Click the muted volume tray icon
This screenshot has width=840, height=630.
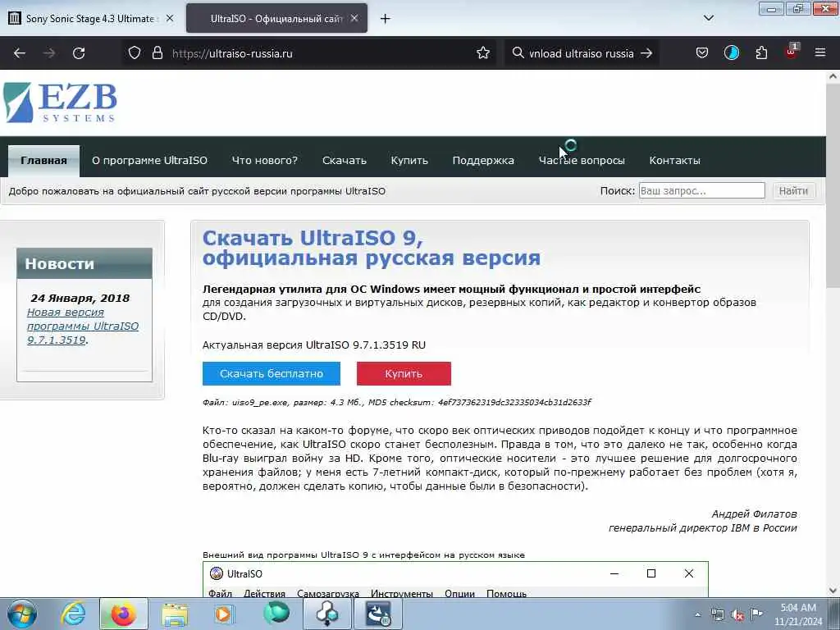click(x=737, y=614)
